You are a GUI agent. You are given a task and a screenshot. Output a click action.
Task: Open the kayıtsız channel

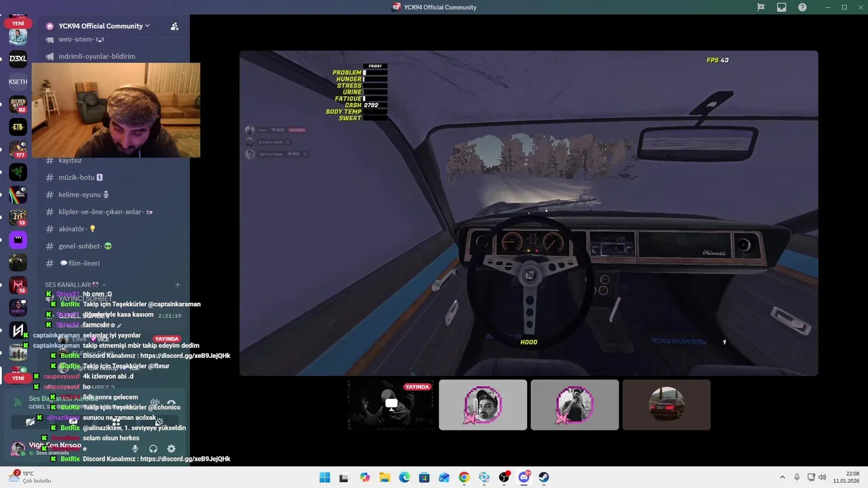point(108,161)
